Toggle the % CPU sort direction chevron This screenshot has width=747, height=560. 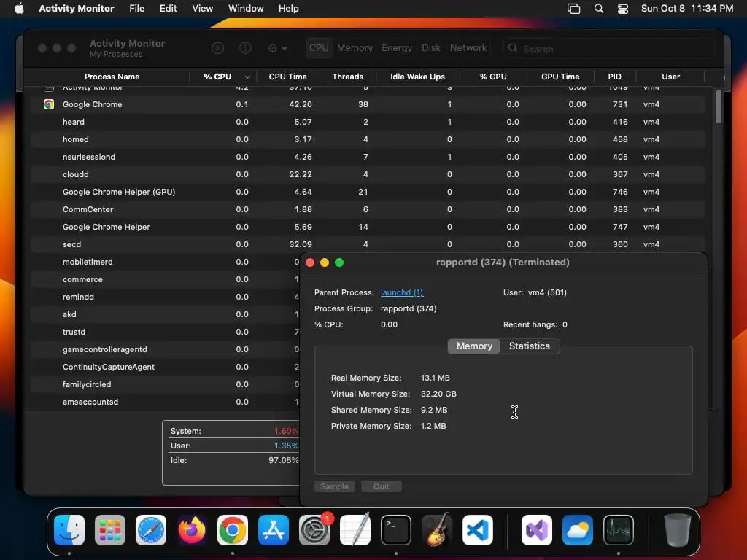coord(247,77)
